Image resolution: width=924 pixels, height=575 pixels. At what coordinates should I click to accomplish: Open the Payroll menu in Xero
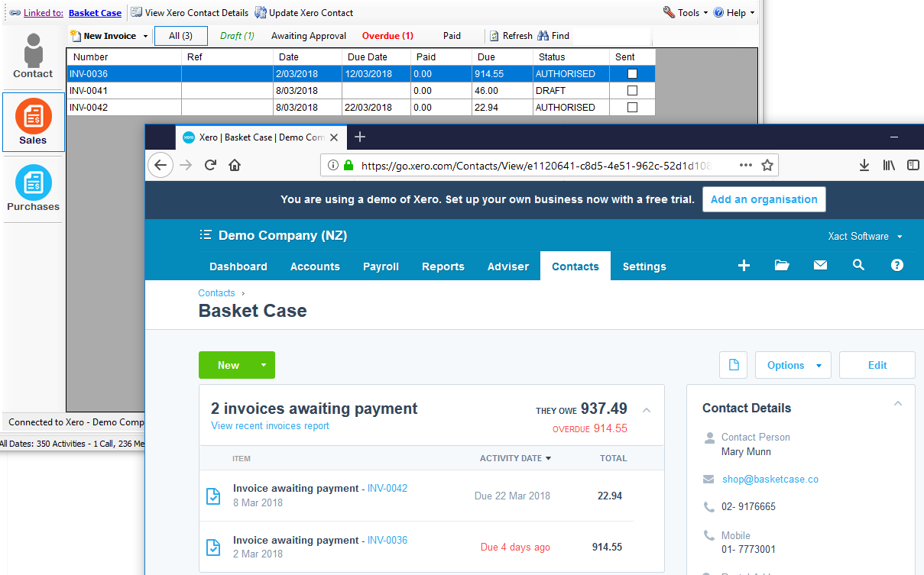point(381,267)
